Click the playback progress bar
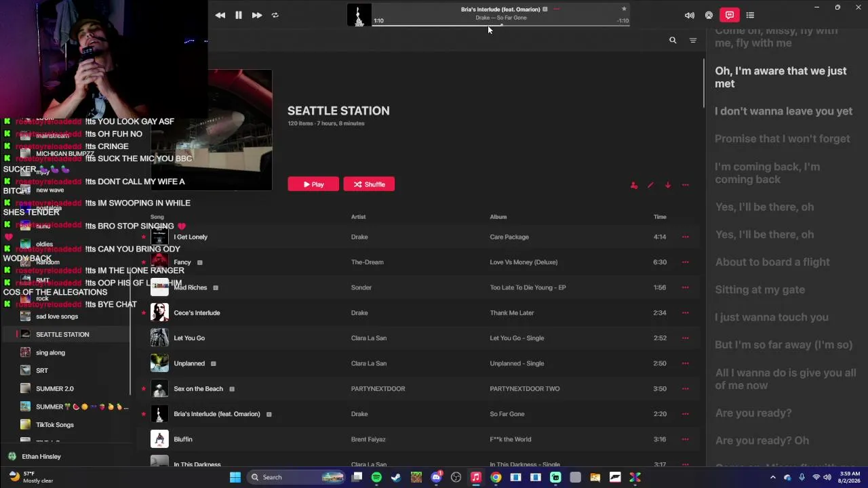Image resolution: width=868 pixels, height=488 pixels. 500,26
